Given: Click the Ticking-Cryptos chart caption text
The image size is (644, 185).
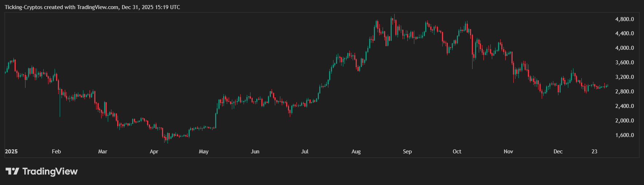Looking at the screenshot, I should (x=92, y=7).
